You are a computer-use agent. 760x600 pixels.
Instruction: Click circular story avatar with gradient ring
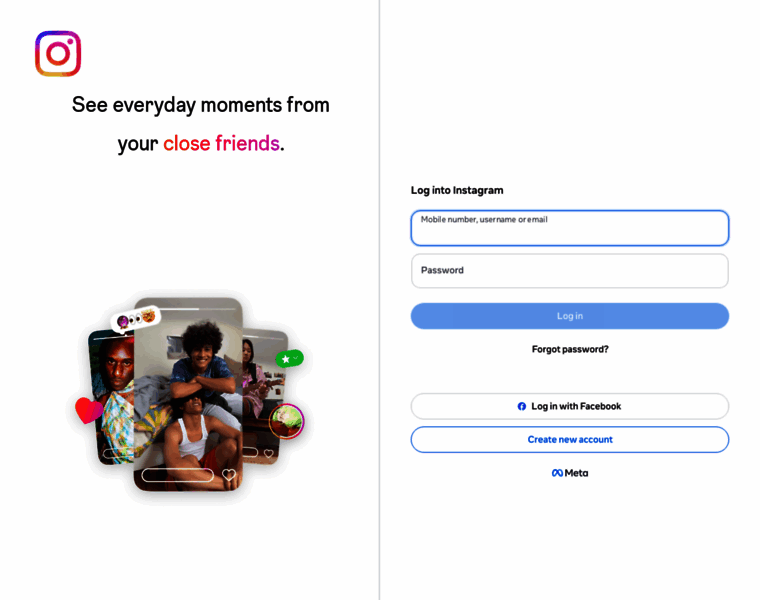tap(286, 421)
